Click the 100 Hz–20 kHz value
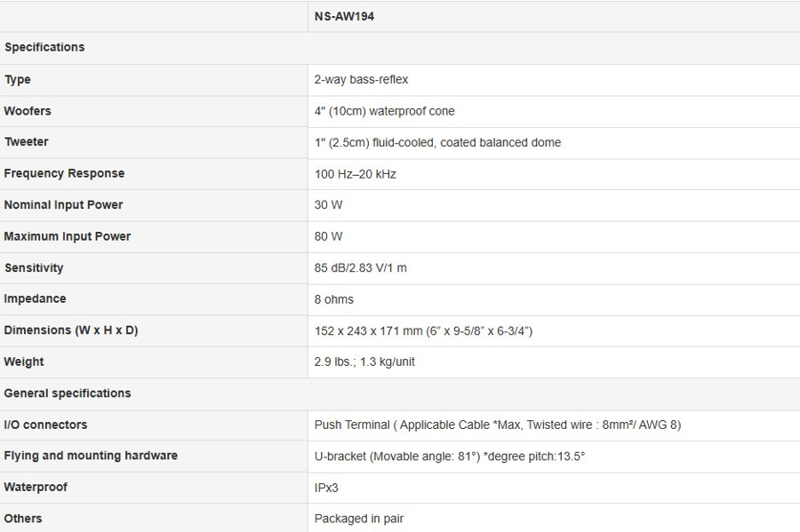 point(355,174)
